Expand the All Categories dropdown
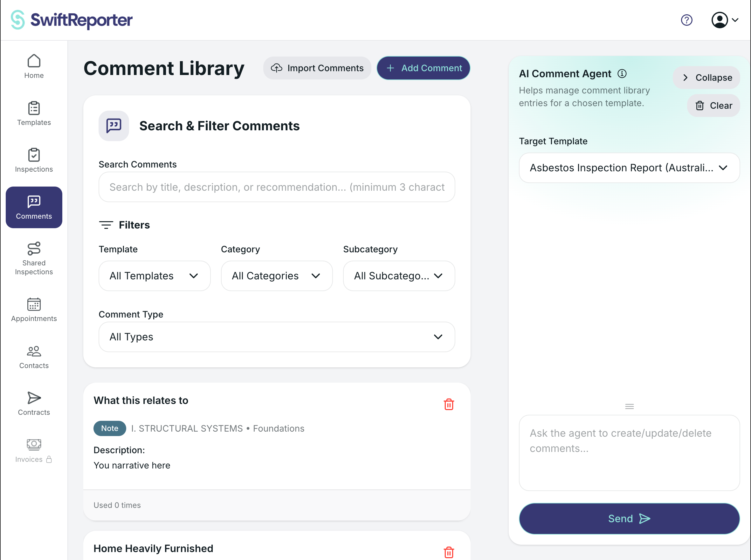 click(276, 276)
